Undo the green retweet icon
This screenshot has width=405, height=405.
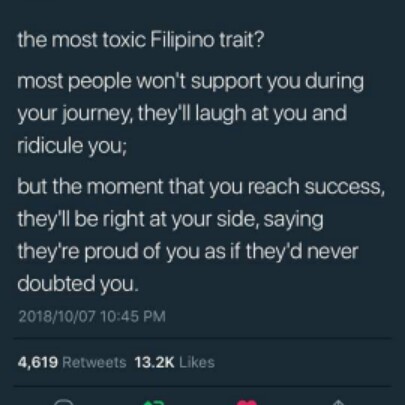[154, 402]
